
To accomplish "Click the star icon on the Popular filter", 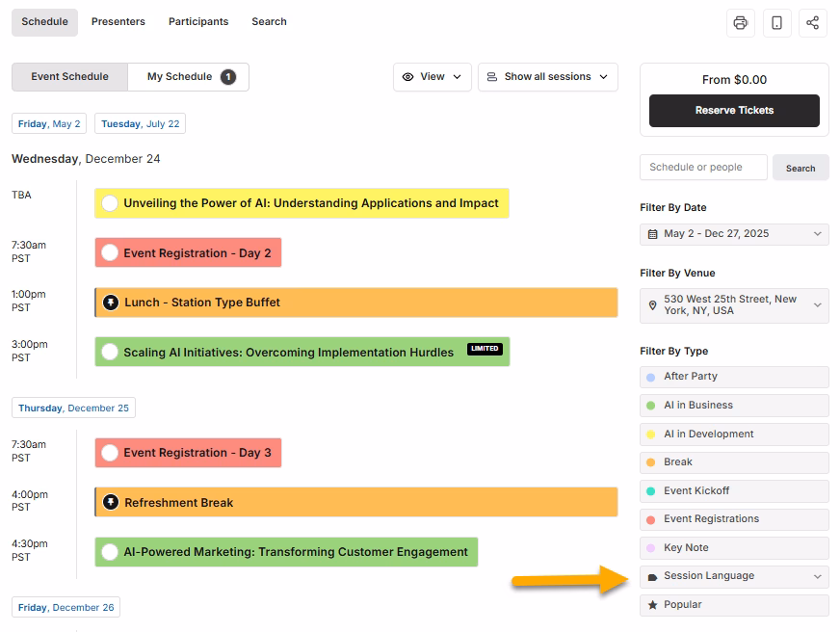I will pos(655,605).
